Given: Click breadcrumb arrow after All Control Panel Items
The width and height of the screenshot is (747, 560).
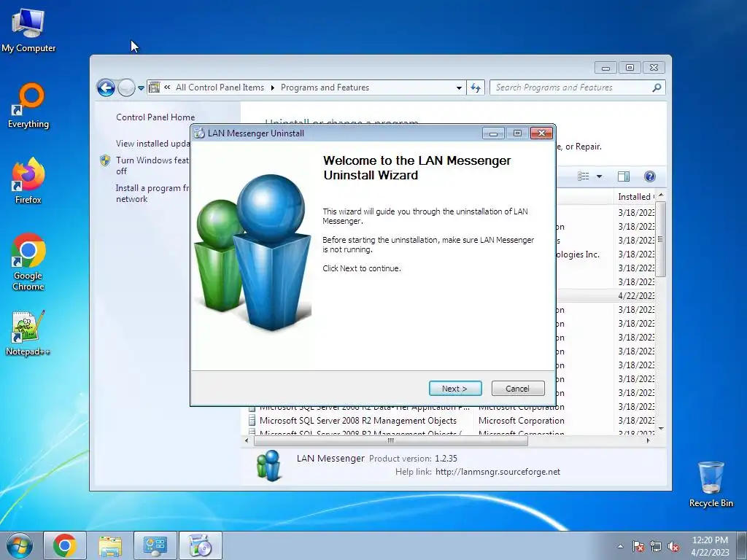Looking at the screenshot, I should [273, 87].
